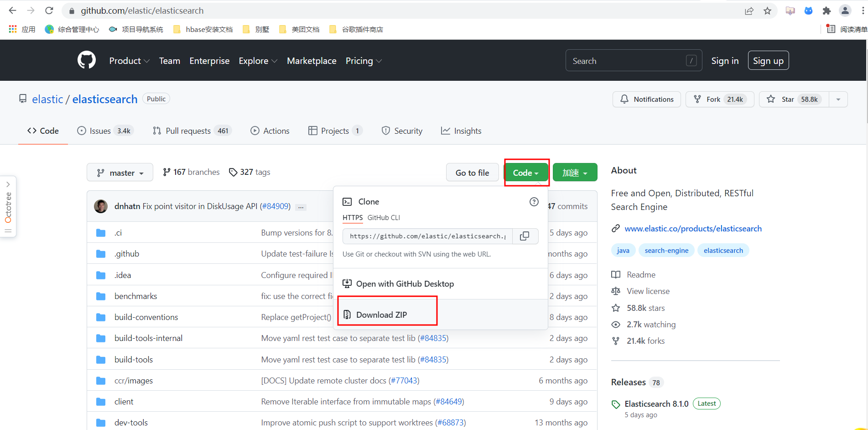Copy the HTTPS clone URL icon
Viewport: 868px width, 430px height.
525,236
